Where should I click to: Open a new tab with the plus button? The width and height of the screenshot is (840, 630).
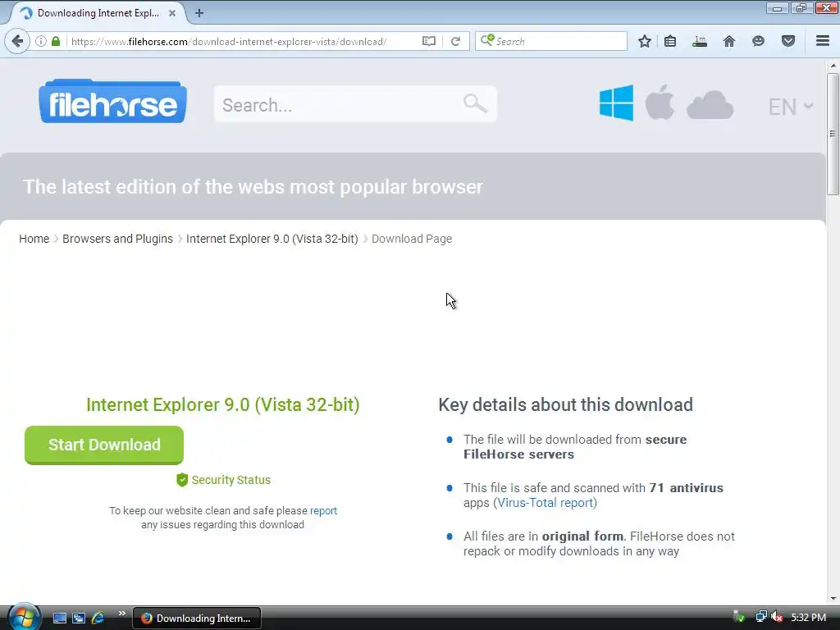(199, 13)
